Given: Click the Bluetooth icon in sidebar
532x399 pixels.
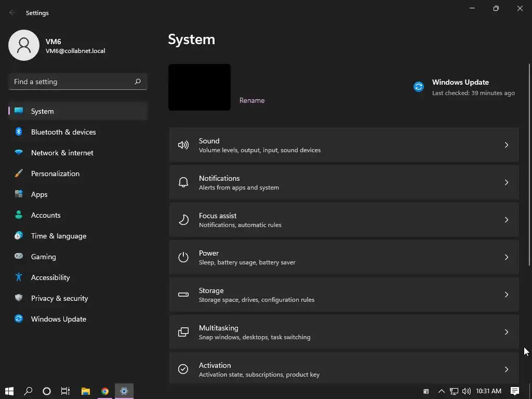Looking at the screenshot, I should point(19,131).
